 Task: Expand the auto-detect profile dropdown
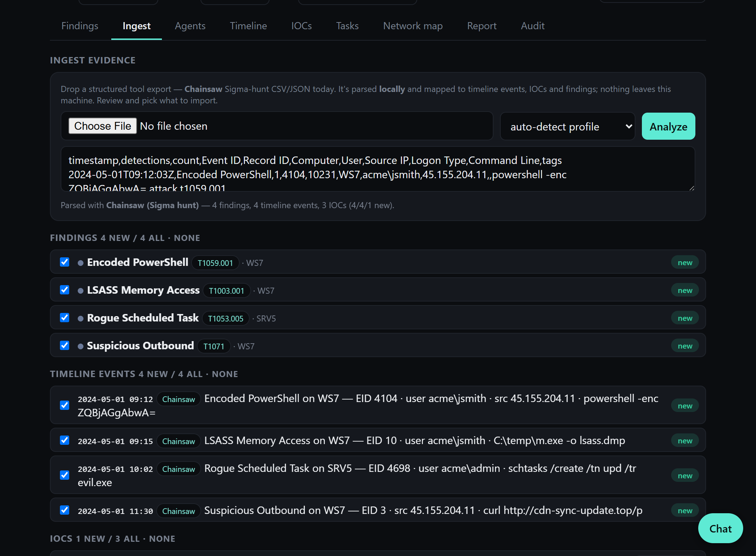point(567,127)
